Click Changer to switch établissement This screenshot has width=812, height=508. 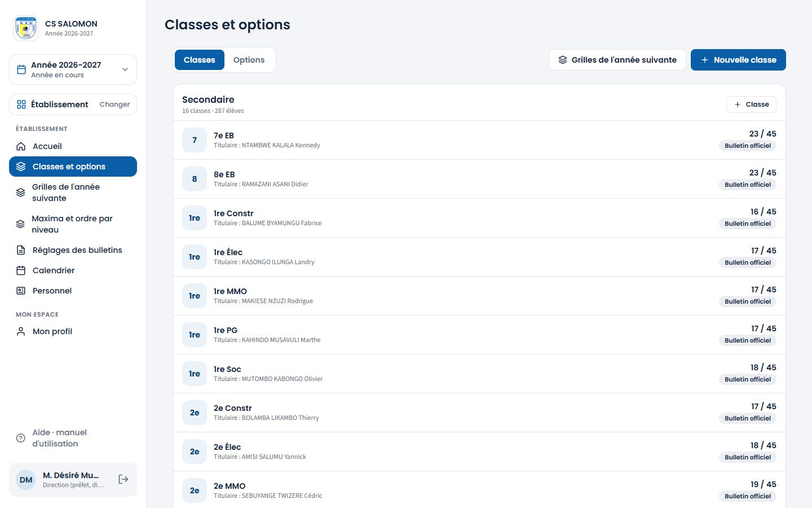pyautogui.click(x=114, y=104)
